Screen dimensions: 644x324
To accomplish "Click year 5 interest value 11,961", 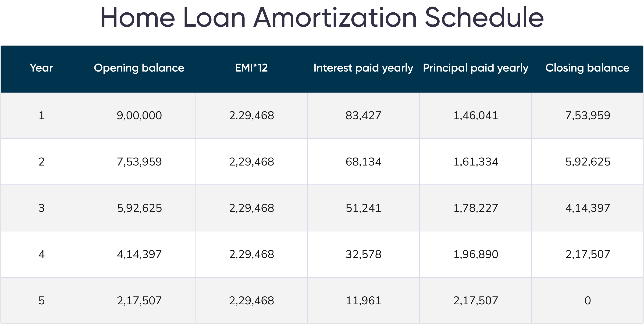I will [363, 300].
